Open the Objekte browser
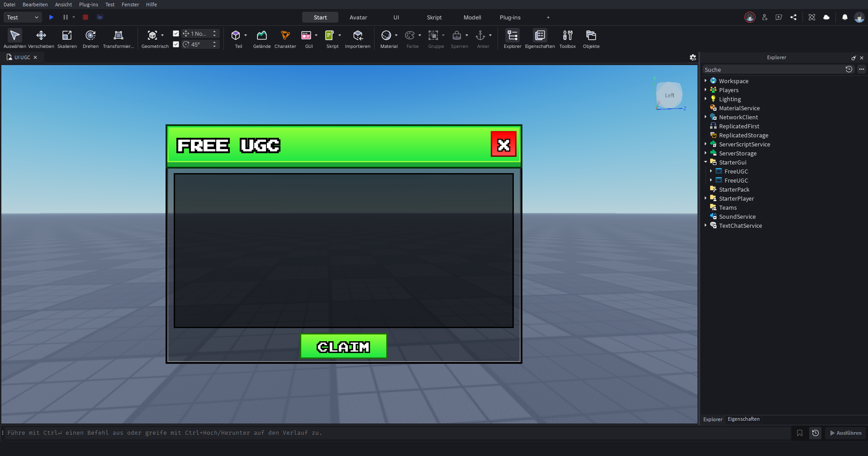This screenshot has width=868, height=456. pos(591,38)
